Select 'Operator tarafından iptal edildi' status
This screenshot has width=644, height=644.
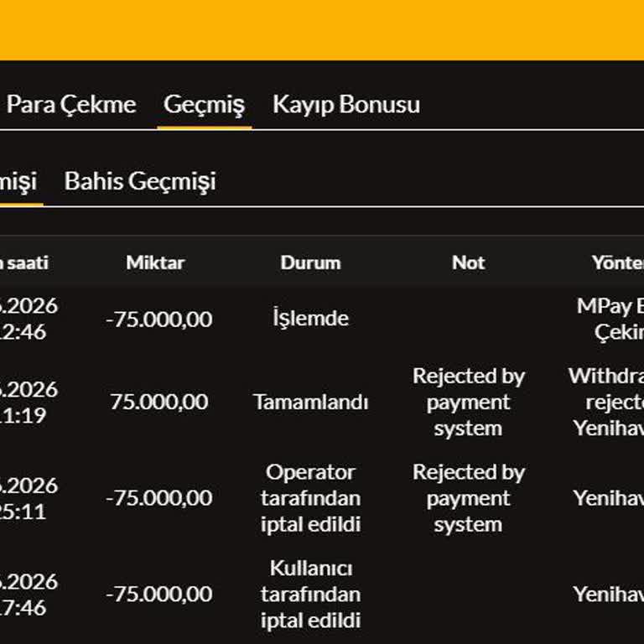coord(311,498)
